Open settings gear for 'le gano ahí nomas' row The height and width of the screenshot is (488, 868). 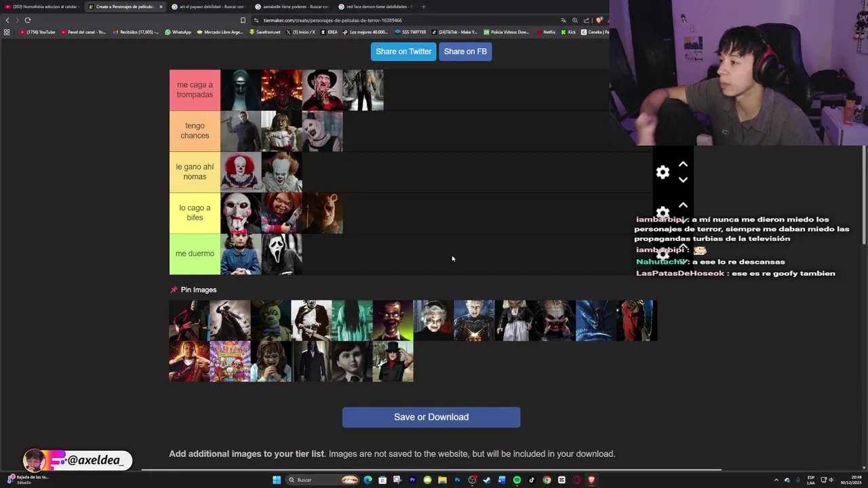pos(663,172)
